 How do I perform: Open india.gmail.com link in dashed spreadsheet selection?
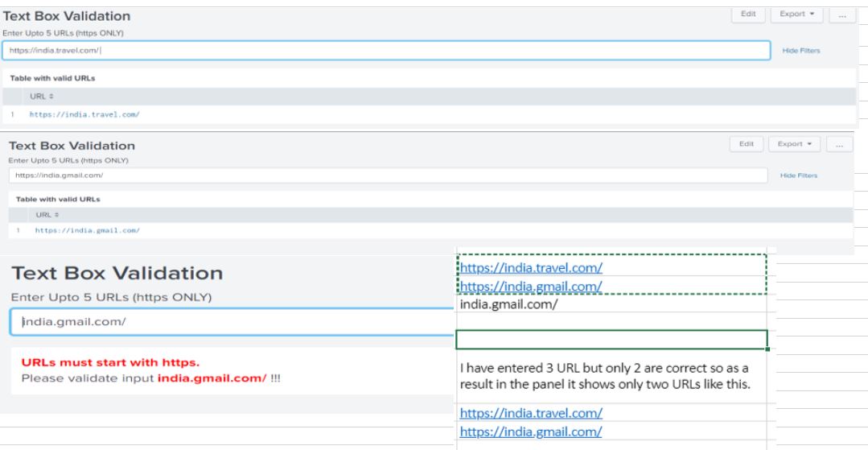[531, 286]
